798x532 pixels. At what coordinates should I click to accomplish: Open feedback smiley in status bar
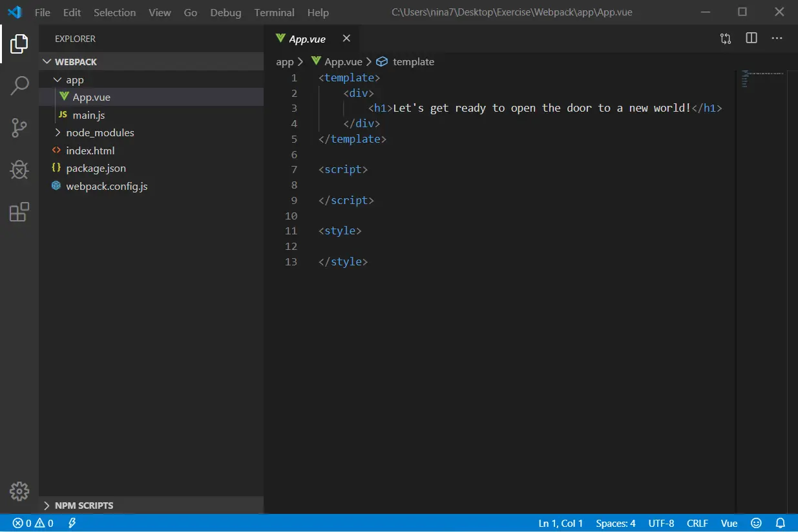[x=756, y=523]
